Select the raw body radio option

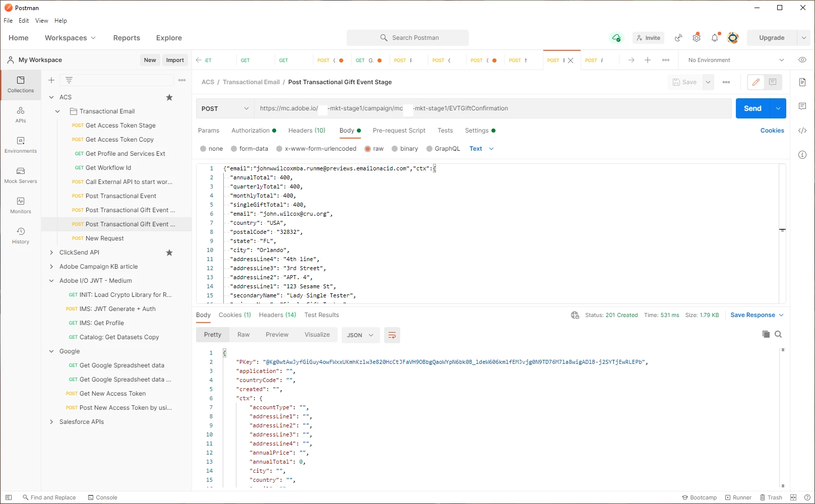[368, 149]
